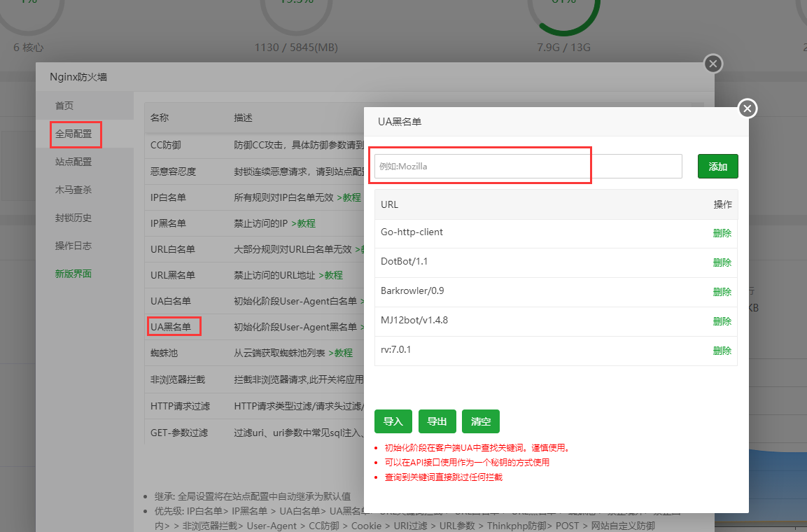Select the HTTP请求过滤 rule name

(180, 407)
